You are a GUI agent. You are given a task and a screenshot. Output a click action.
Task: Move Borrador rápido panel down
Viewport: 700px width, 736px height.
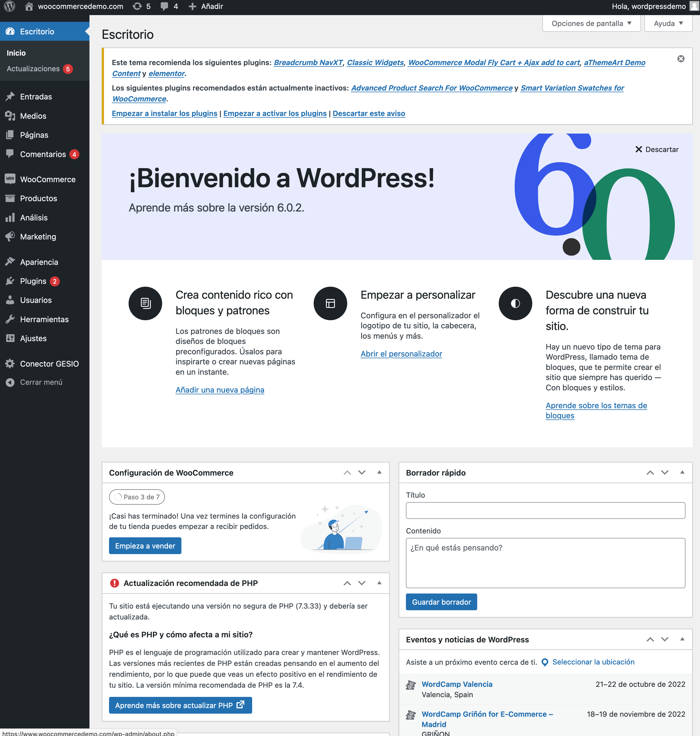664,473
